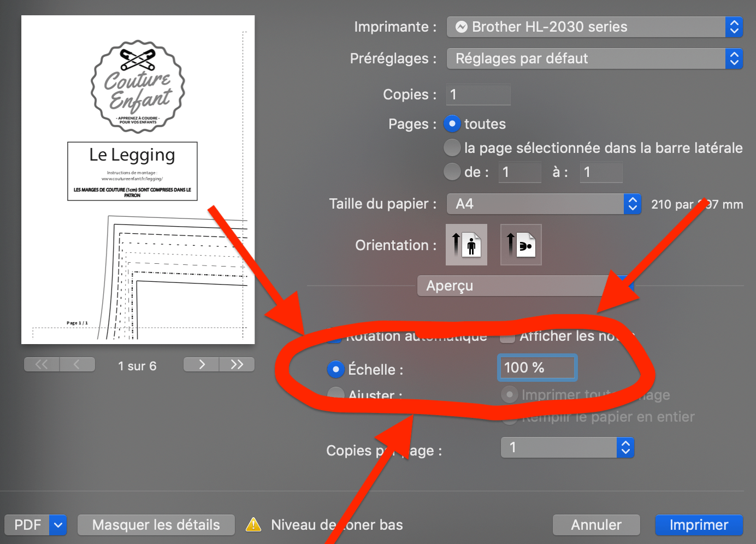Screen dimensions: 756x544
Task: Click the low toner warning icon
Action: [253, 525]
